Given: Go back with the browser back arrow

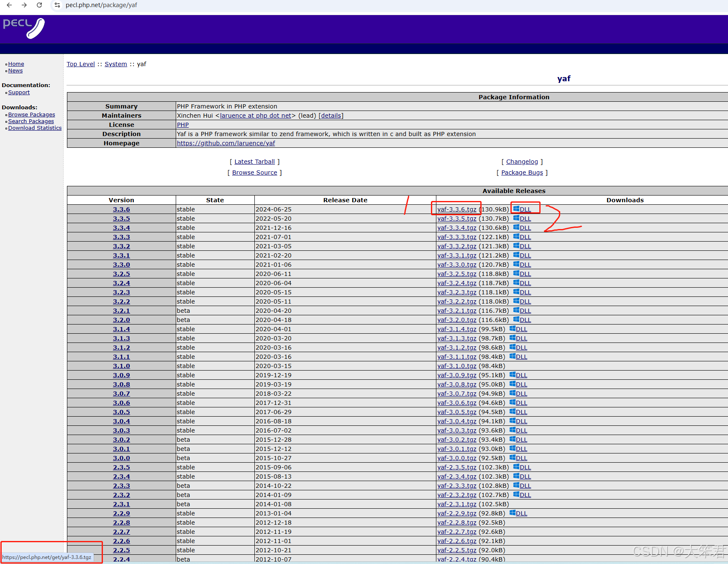Looking at the screenshot, I should click(9, 5).
